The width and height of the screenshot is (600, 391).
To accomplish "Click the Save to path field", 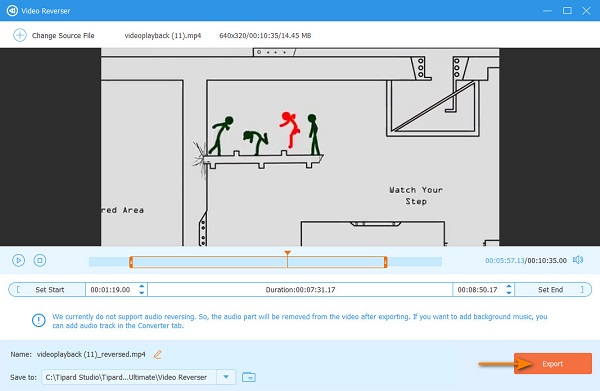I will click(129, 377).
